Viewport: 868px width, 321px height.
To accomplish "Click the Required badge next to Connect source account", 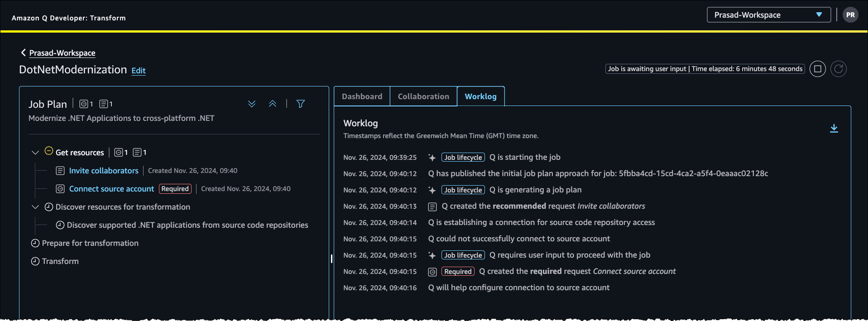I will [175, 189].
